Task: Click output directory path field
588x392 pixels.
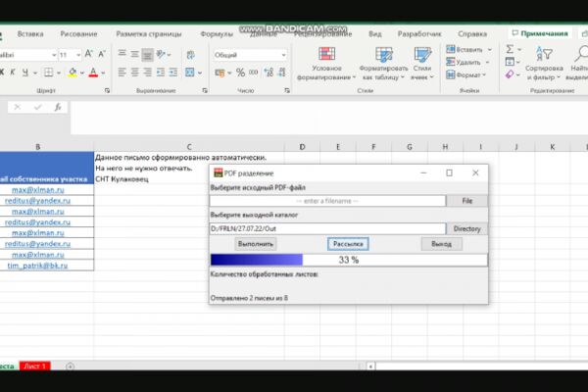Action: (327, 228)
